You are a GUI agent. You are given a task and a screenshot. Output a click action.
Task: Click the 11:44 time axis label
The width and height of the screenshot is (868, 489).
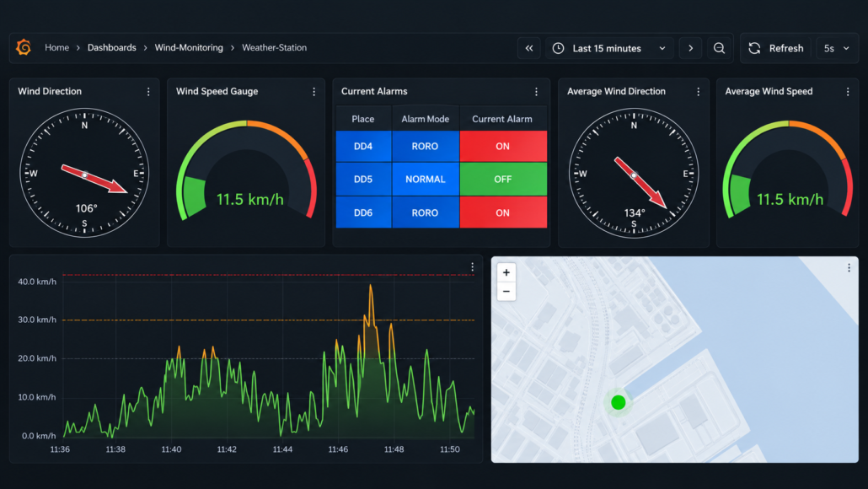(282, 449)
